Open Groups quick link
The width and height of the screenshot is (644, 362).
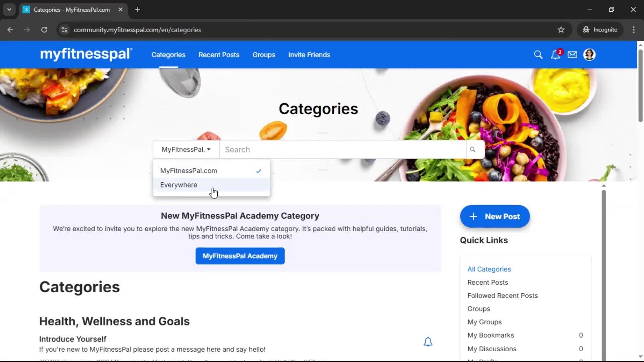point(479,309)
